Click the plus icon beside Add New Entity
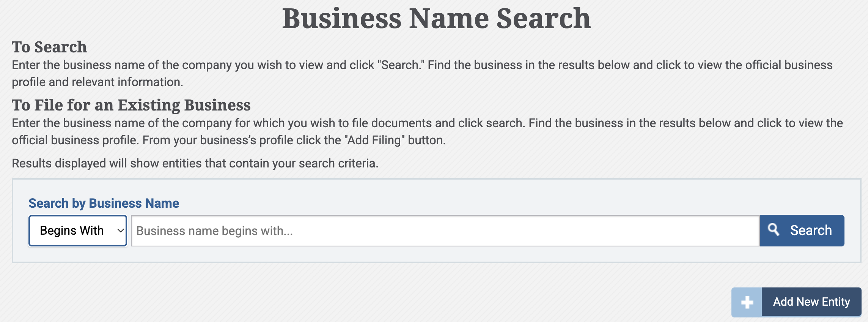Viewport: 868px width, 322px height. (747, 302)
